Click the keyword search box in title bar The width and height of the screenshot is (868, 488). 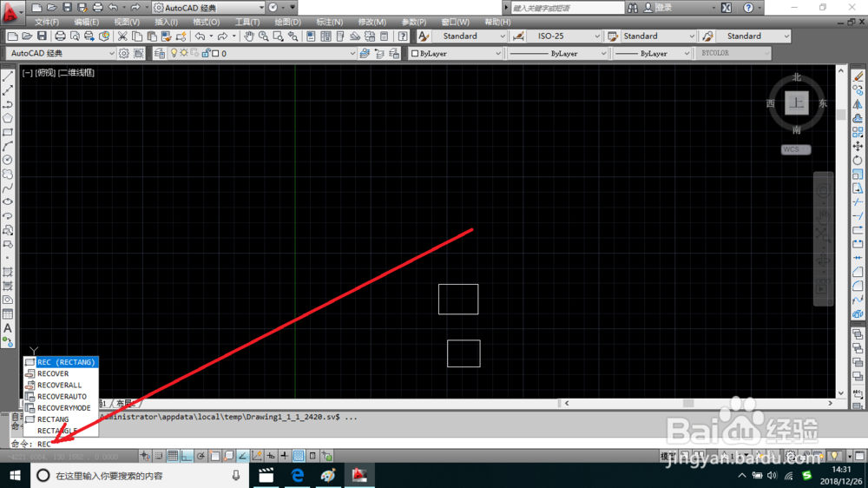pos(568,8)
